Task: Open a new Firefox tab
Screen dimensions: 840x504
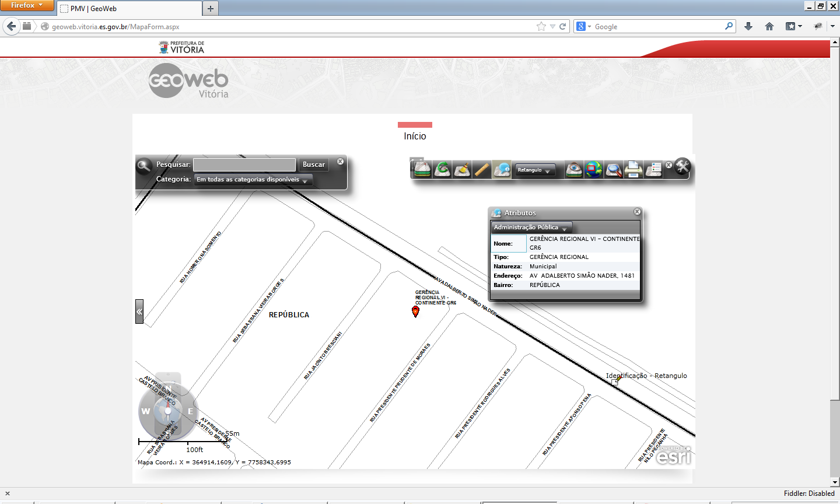Action: 211,9
